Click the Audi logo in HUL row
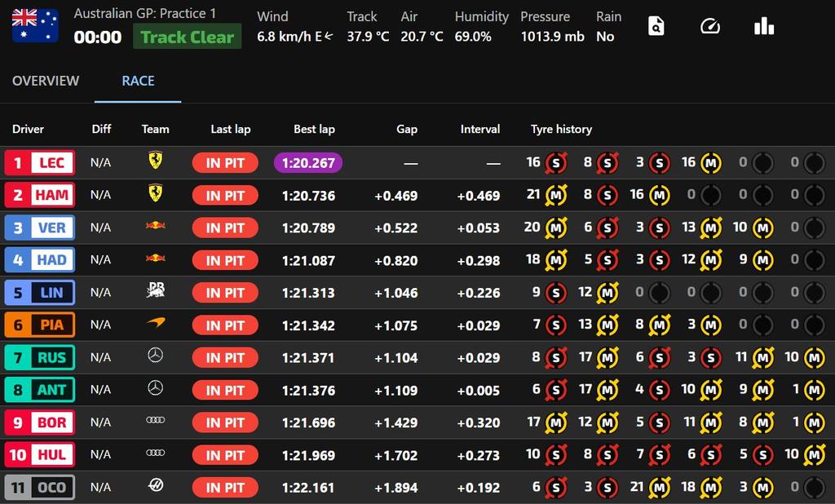The height and width of the screenshot is (504, 835). (x=156, y=453)
